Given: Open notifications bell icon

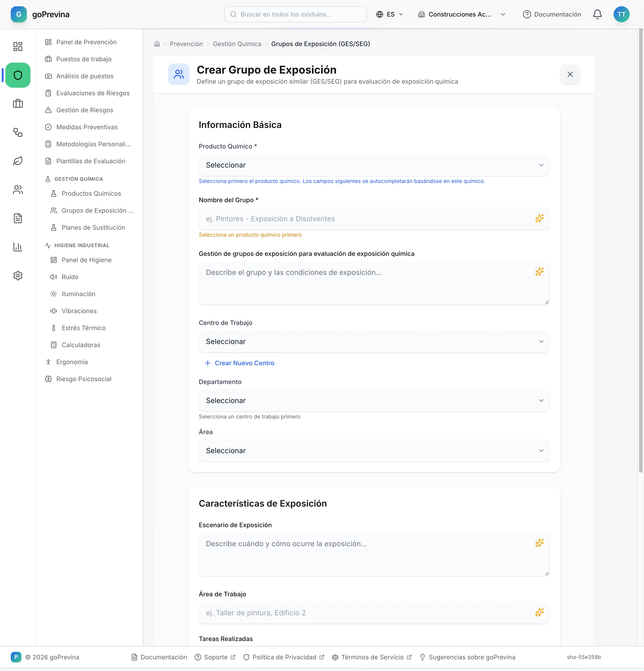Looking at the screenshot, I should (597, 14).
